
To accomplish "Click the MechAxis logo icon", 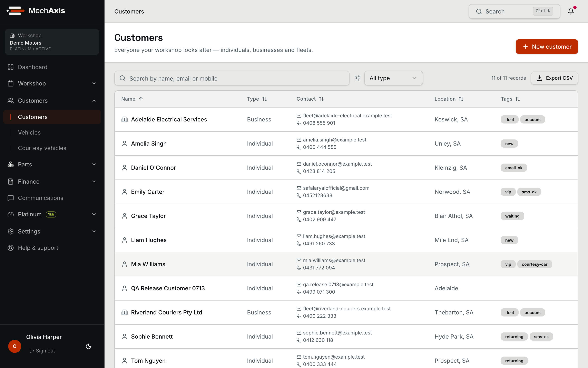I will (16, 11).
